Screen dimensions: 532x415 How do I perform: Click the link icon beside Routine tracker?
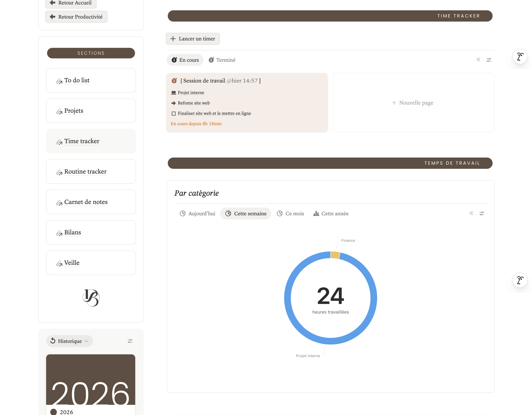(59, 173)
